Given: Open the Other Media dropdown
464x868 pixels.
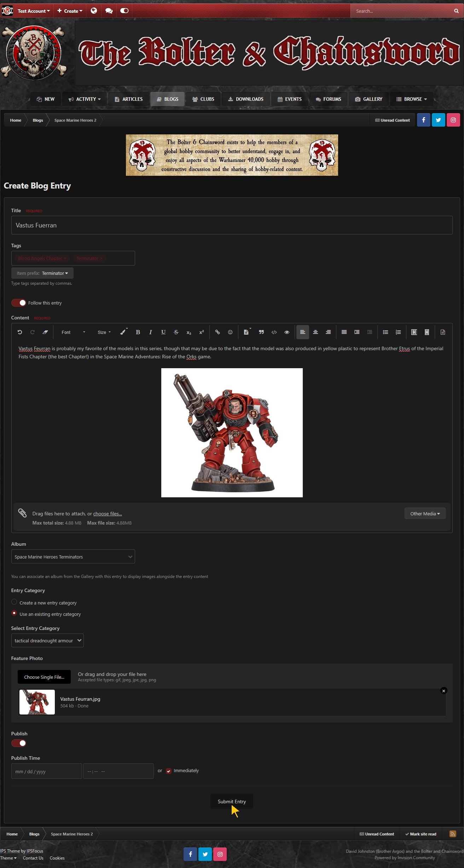Looking at the screenshot, I should (425, 513).
